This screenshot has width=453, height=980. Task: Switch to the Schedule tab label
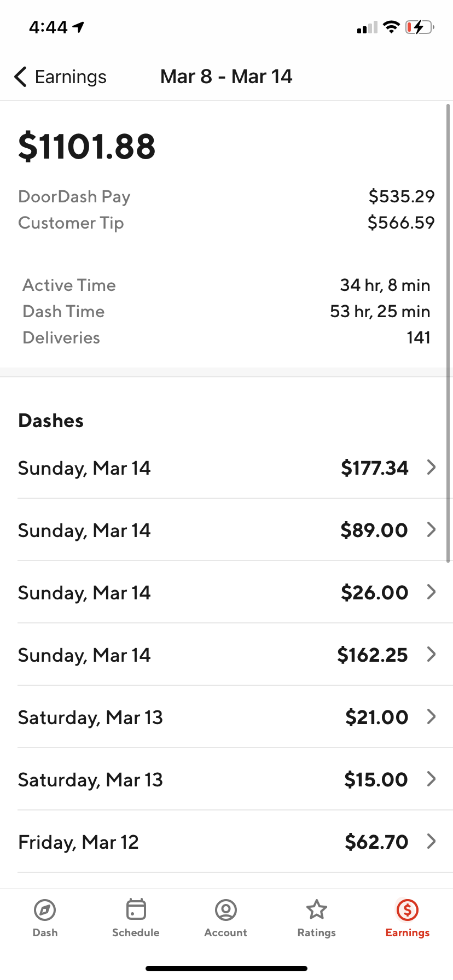[136, 933]
